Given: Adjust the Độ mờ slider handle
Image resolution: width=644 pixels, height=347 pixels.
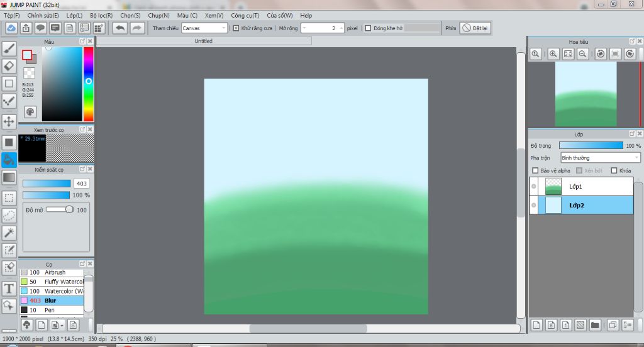Looking at the screenshot, I should (69, 210).
